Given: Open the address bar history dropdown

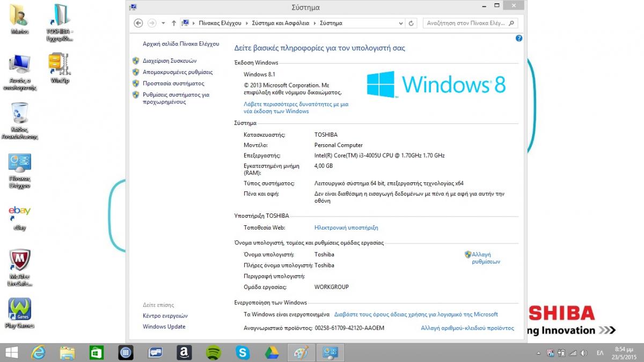Looking at the screenshot, I should point(401,23).
